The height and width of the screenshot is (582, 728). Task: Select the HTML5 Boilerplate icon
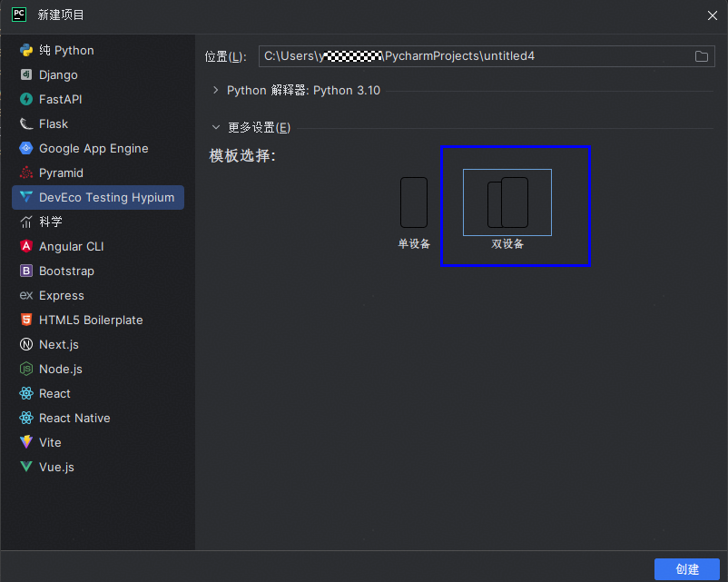tap(26, 320)
